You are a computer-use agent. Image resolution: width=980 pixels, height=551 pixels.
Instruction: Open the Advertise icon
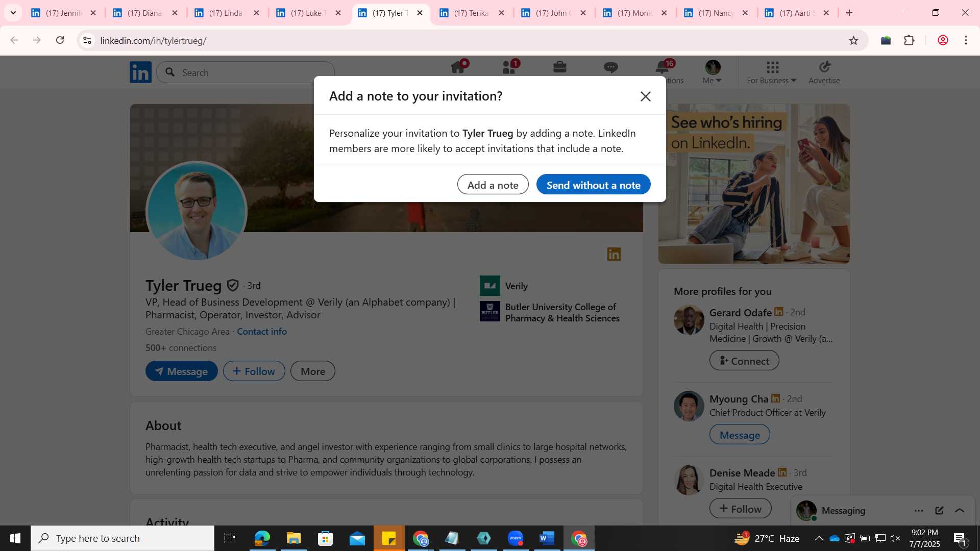click(824, 72)
